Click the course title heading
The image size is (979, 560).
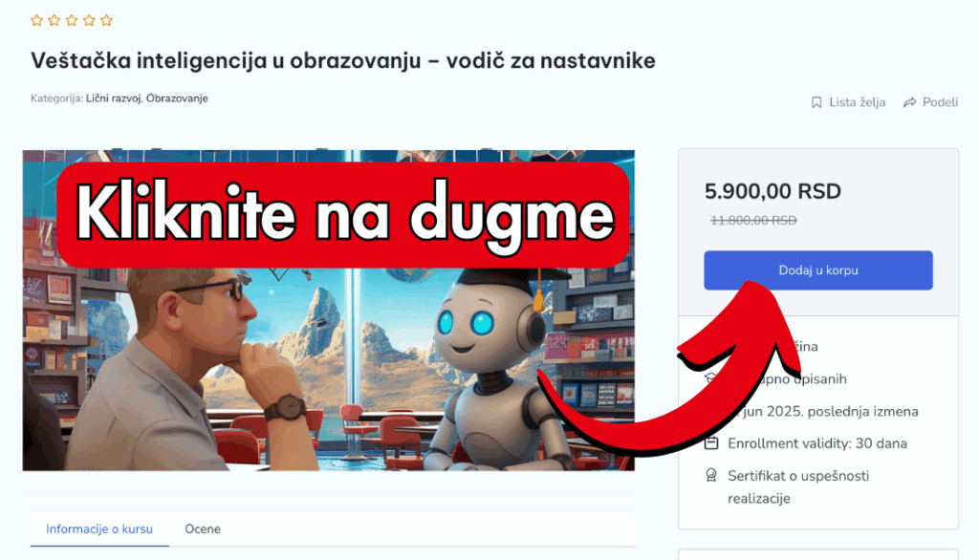tap(343, 60)
